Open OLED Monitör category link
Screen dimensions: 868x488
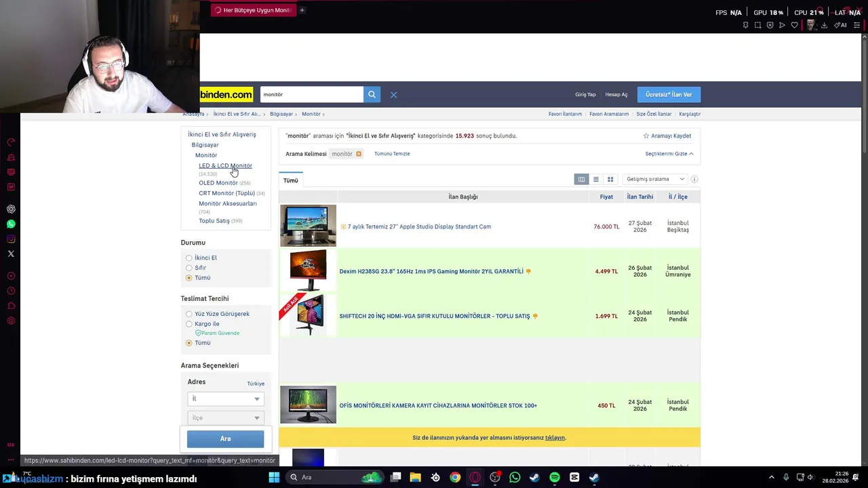[x=218, y=183]
